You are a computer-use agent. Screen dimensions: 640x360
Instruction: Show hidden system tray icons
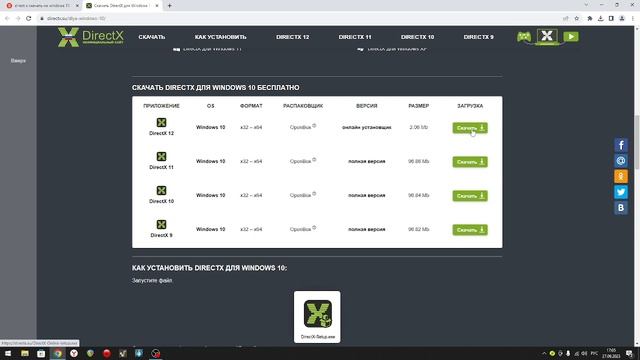click(x=544, y=353)
